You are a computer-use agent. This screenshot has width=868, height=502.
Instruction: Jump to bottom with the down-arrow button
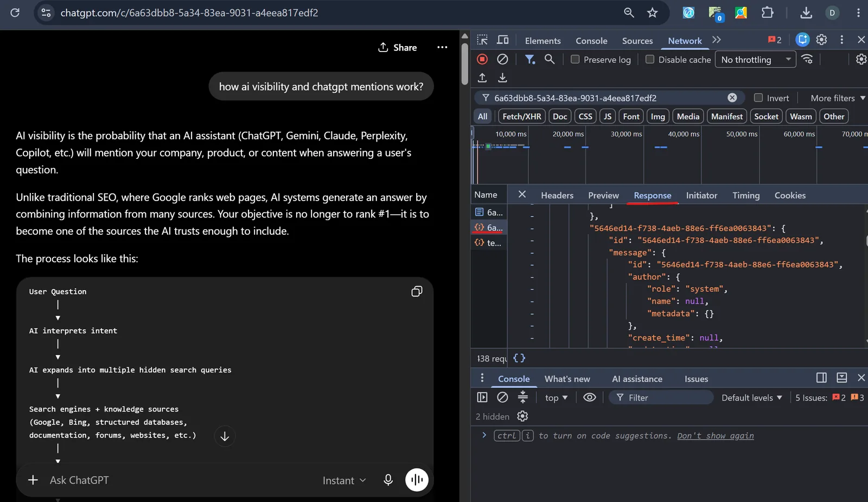click(225, 436)
